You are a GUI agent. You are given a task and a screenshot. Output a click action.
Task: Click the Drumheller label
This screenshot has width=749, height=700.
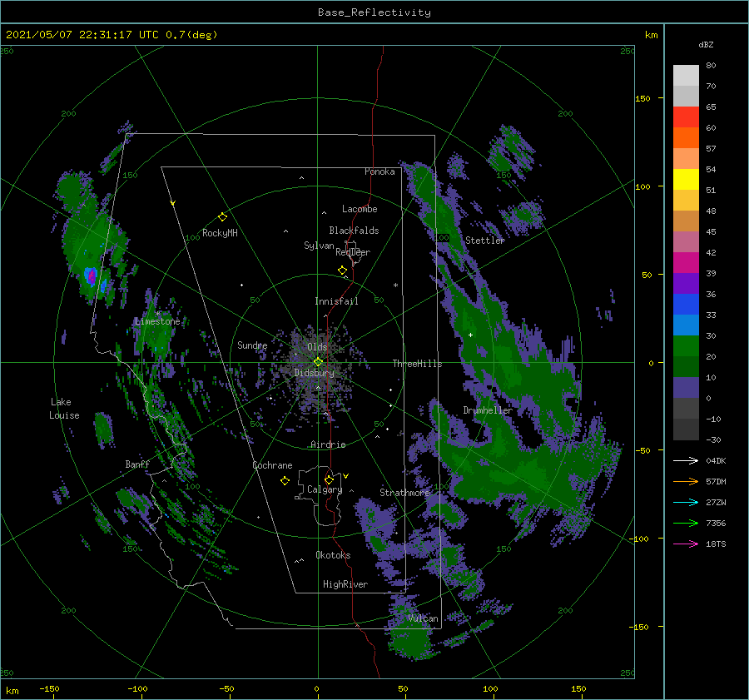(x=488, y=410)
